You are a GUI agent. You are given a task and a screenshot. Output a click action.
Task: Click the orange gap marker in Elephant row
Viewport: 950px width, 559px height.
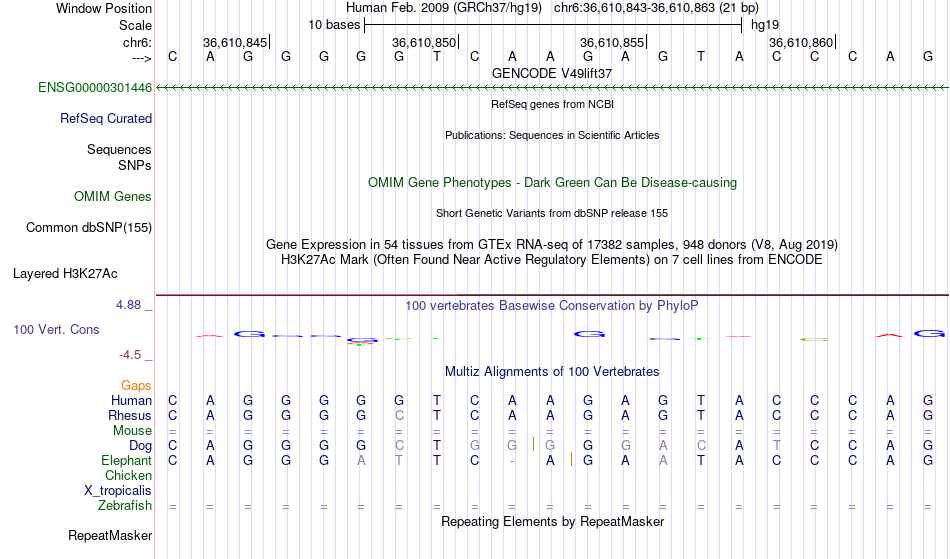coord(571,460)
